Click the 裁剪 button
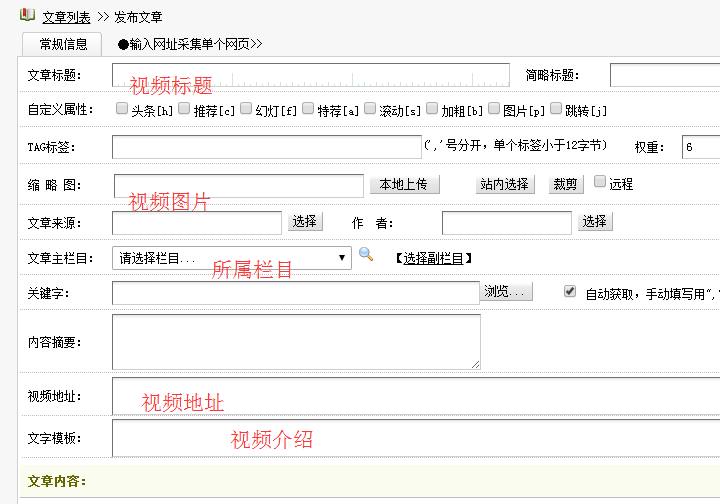The height and width of the screenshot is (504, 720). coord(566,185)
